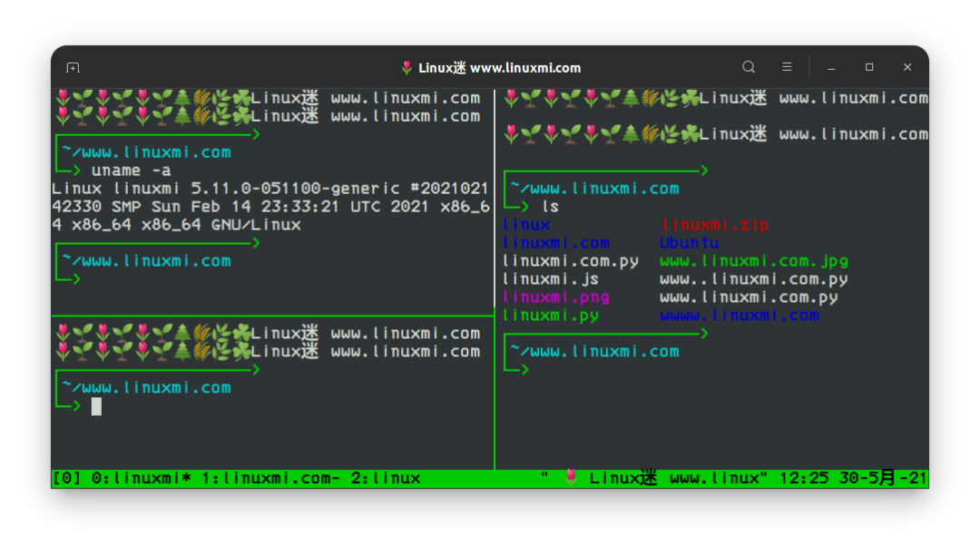Image resolution: width=980 pixels, height=545 pixels.
Task: Click the blue 'linuxmi.com' directory entry
Action: click(x=556, y=243)
